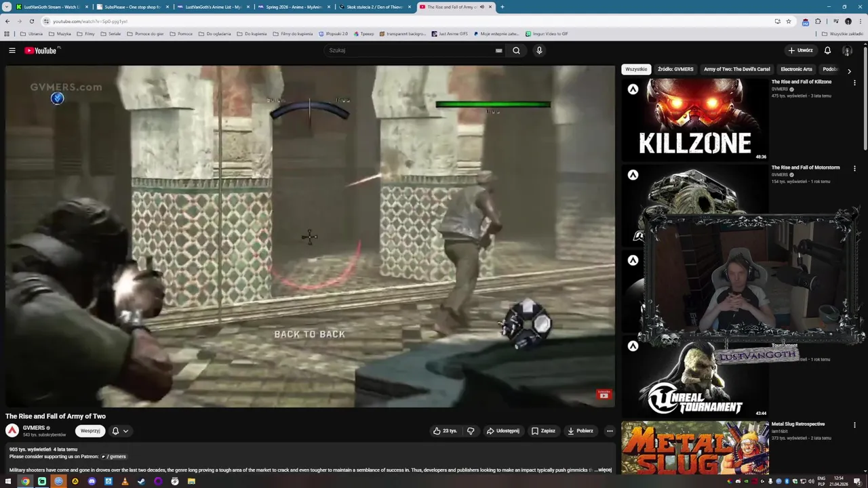This screenshot has width=868, height=488.
Task: Open Steam from the taskbar
Action: (142, 481)
